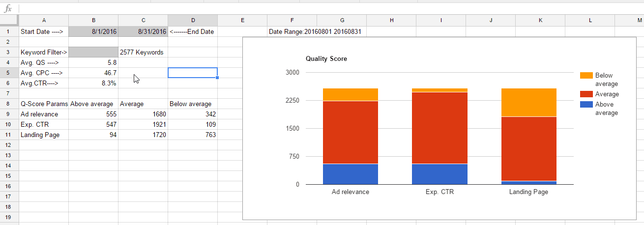
Task: Select cell with value 109
Action: click(193, 124)
